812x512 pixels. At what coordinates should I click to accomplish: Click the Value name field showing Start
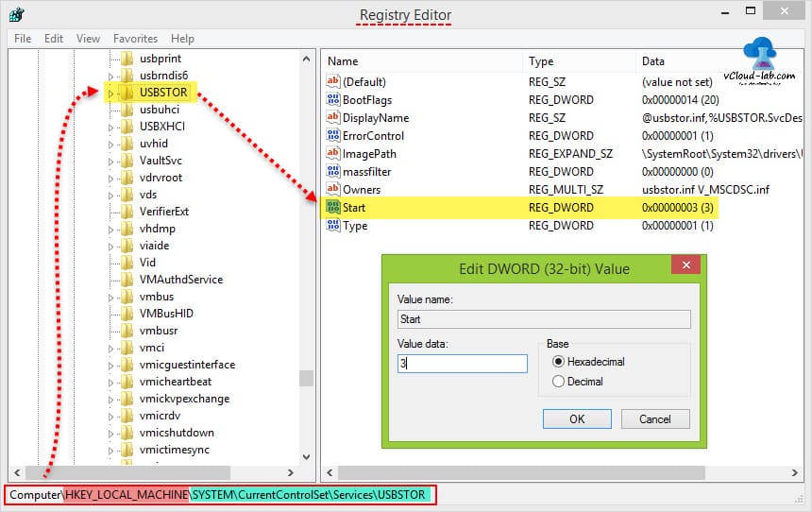544,319
